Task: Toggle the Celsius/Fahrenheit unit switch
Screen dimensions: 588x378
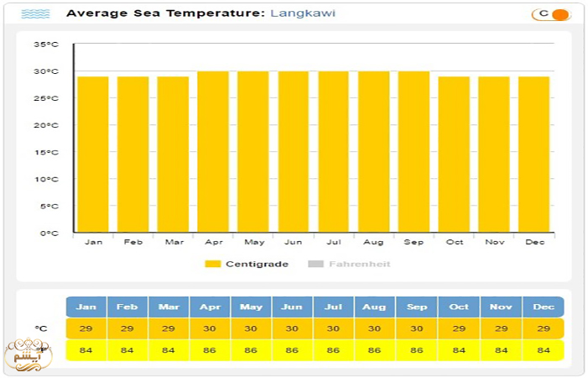Action: pos(551,14)
